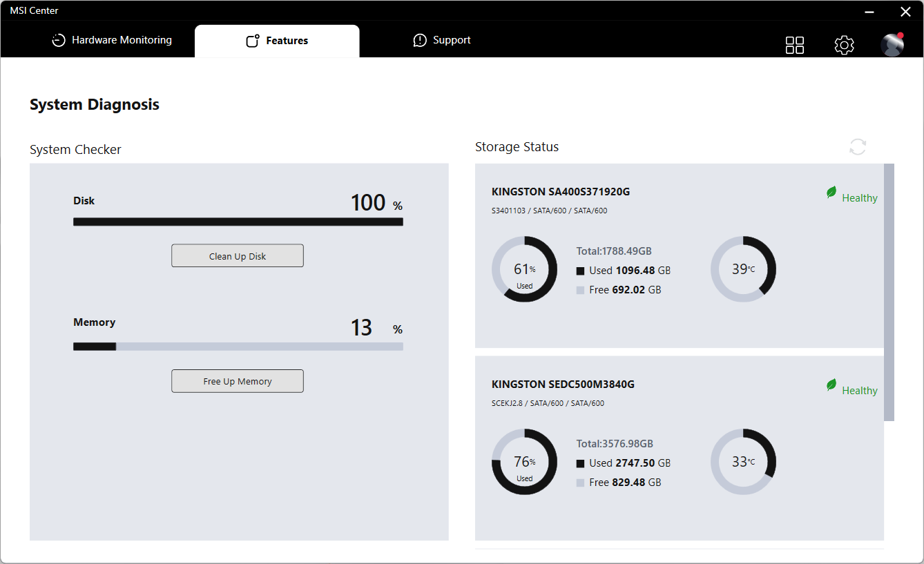Click the 61% used donut chart
Viewport: 924px width, 564px height.
click(x=524, y=269)
